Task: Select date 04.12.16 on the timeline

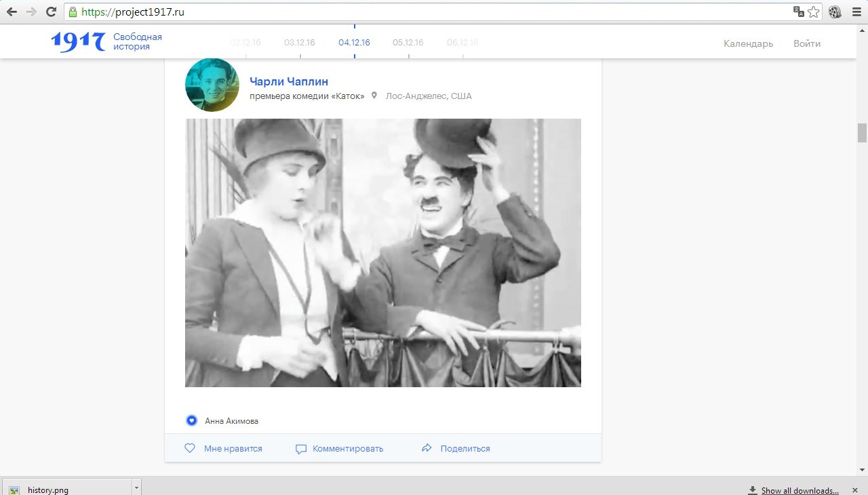Action: [x=354, y=43]
